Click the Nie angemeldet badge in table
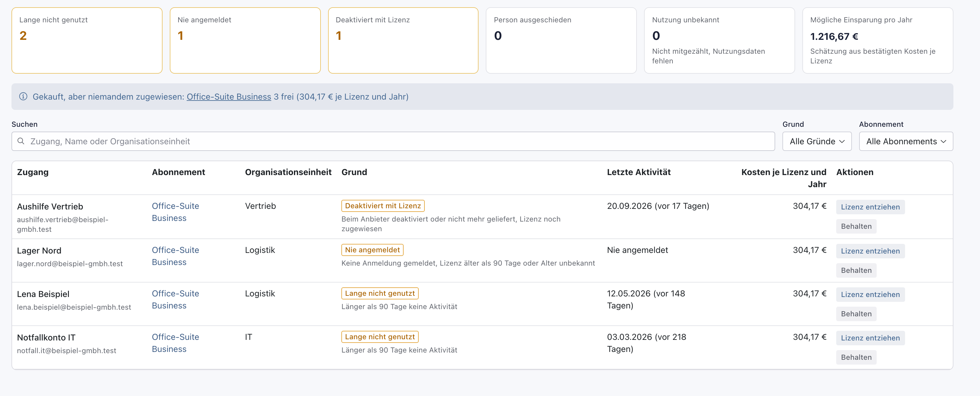 click(372, 250)
